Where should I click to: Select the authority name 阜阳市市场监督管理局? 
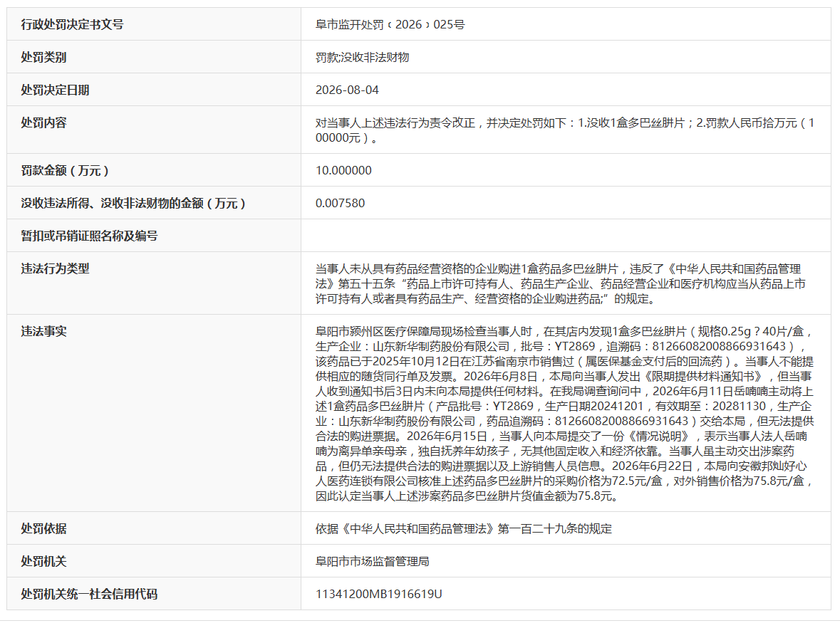pos(373,562)
